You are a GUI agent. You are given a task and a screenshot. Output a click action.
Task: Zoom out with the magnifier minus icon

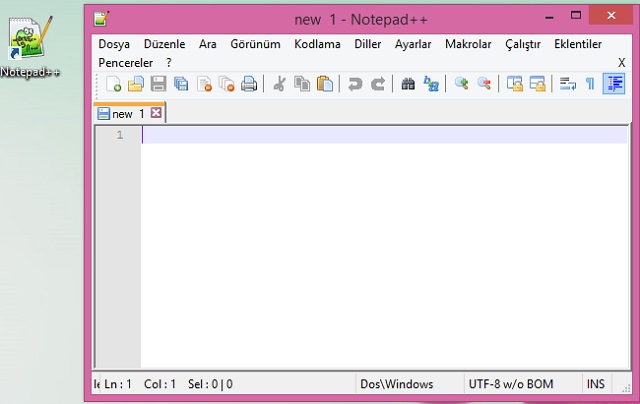(484, 84)
